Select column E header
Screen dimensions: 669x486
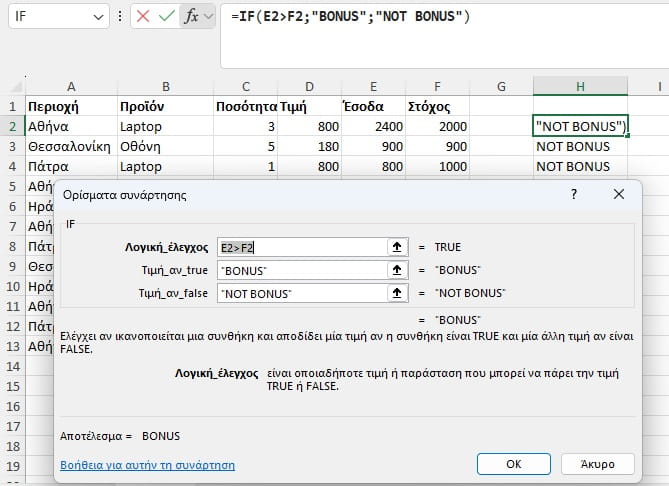(x=373, y=87)
